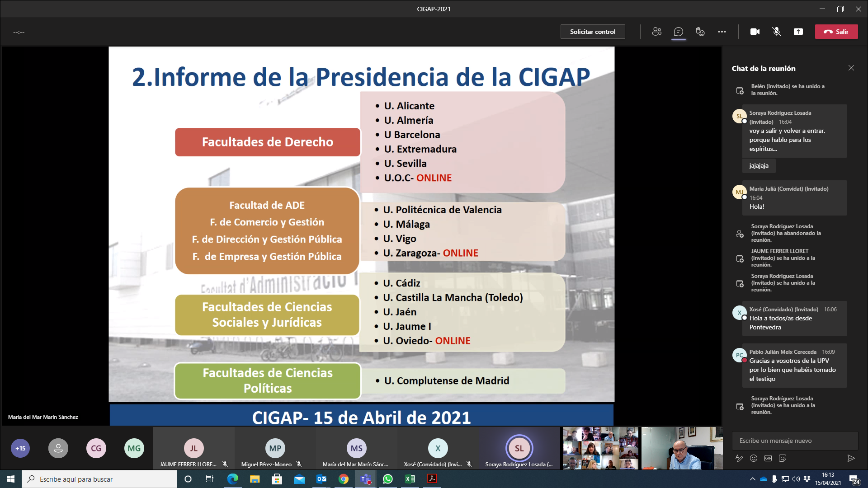Click the Escribe un mensaje nuevo field
868x488 pixels.
(795, 441)
